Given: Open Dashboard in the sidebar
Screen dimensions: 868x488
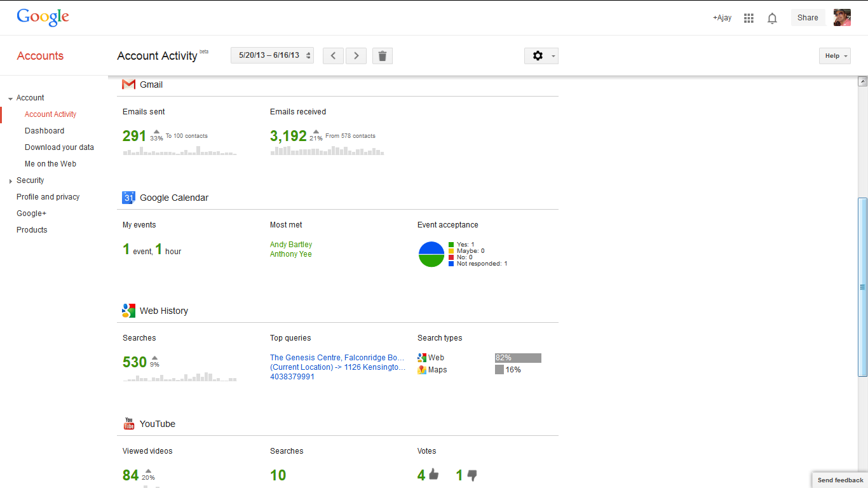Looking at the screenshot, I should (x=44, y=131).
